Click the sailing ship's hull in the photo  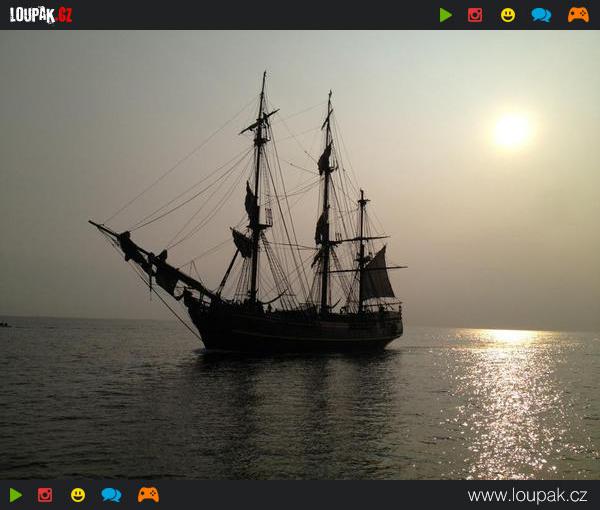(300, 330)
